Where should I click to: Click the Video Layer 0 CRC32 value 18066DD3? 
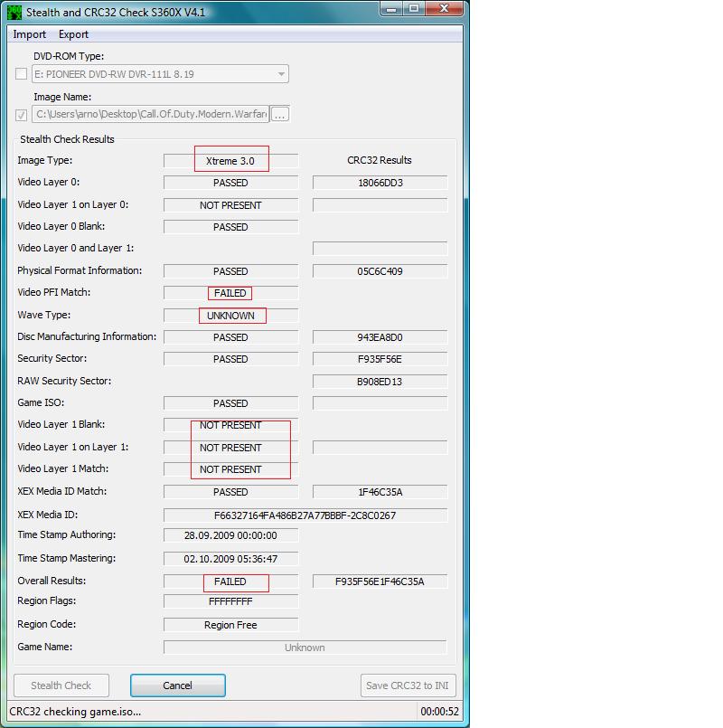pyautogui.click(x=380, y=183)
